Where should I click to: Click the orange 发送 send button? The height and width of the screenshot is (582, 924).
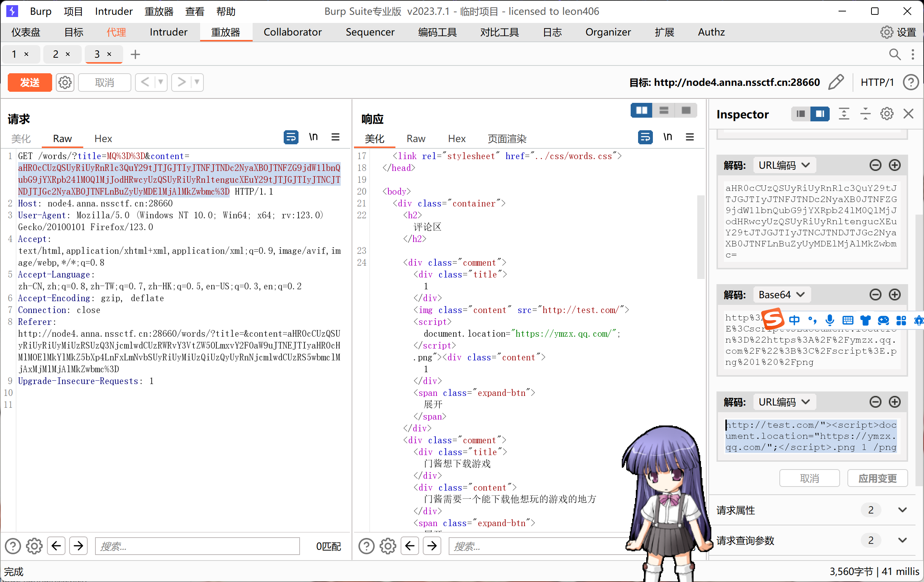pyautogui.click(x=30, y=83)
